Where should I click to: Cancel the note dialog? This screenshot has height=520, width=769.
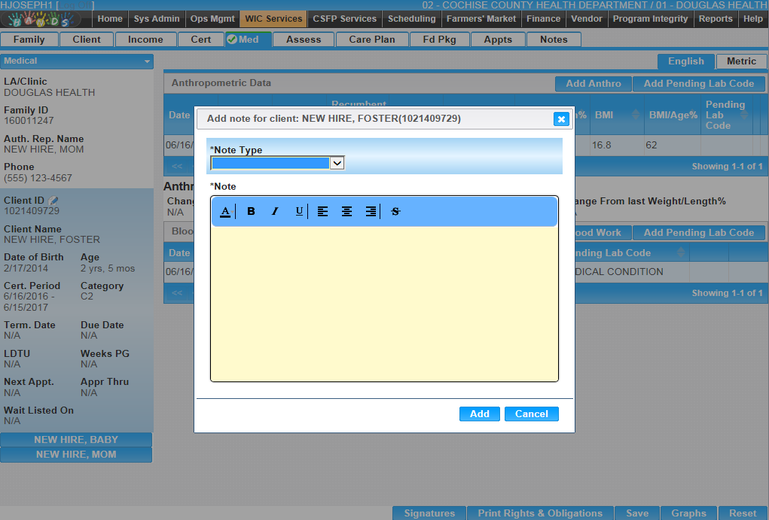531,414
